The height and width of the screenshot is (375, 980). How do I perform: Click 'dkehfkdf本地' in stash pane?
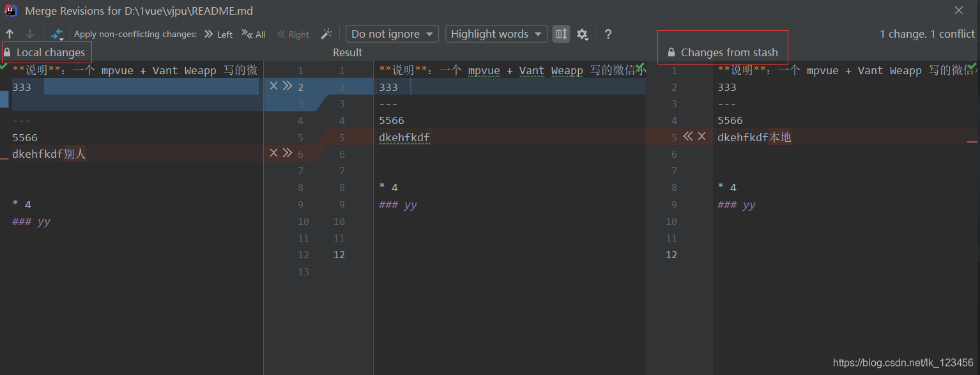tap(754, 137)
